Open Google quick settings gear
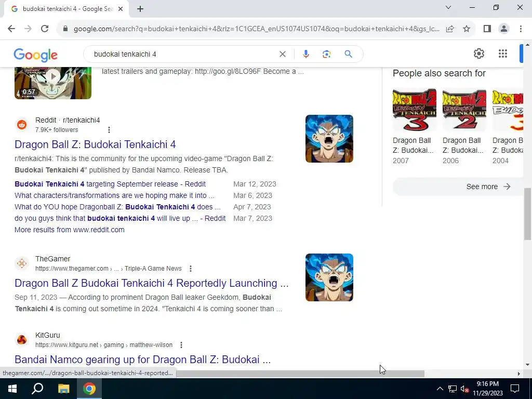 [x=478, y=54]
